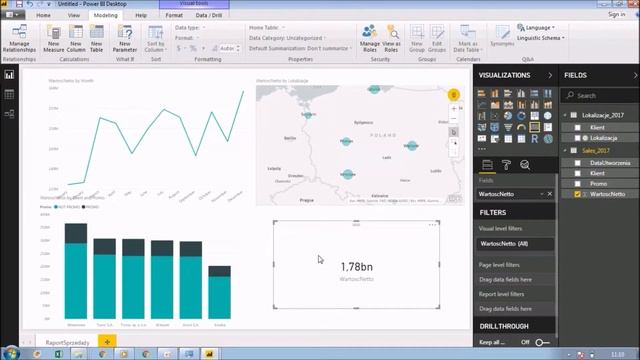Select the Multi-row card visualization
This screenshot has width=640, height=360.
(547, 127)
